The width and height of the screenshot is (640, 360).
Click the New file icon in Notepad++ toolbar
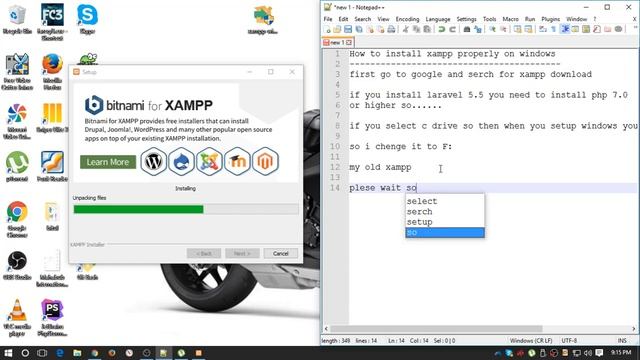coord(327,29)
